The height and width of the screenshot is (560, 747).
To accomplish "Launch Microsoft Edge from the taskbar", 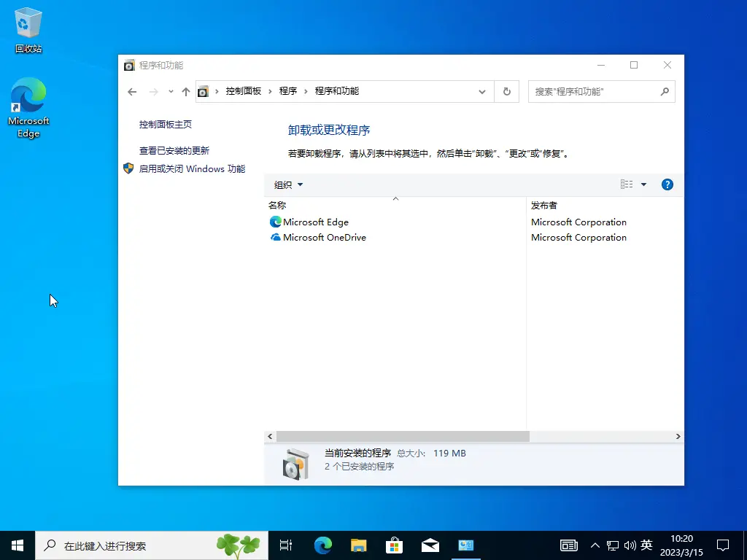I will click(322, 545).
